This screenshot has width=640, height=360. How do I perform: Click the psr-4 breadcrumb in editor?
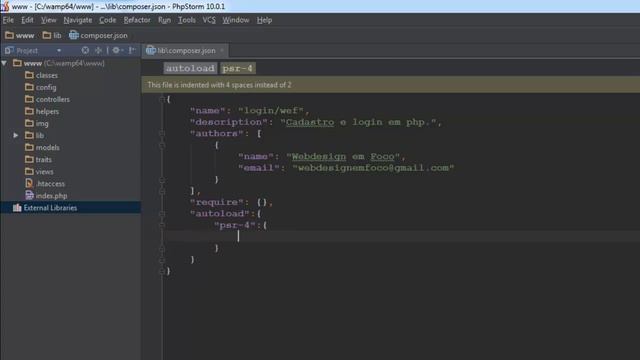coord(238,68)
